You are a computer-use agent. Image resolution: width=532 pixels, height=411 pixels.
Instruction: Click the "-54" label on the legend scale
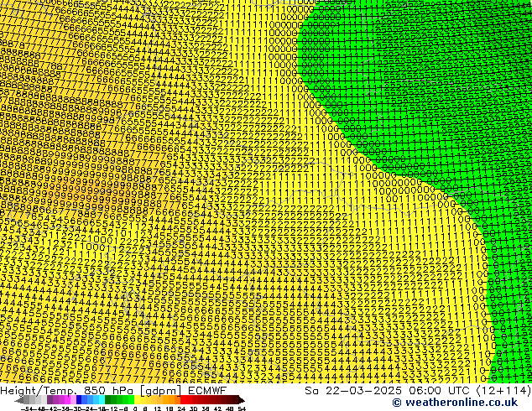[x=27, y=408]
